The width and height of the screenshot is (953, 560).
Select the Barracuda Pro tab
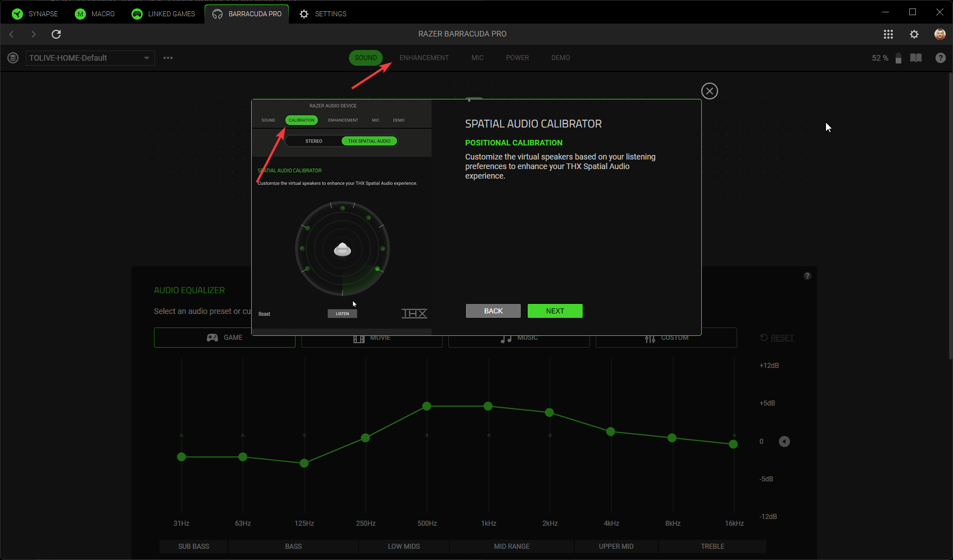247,13
